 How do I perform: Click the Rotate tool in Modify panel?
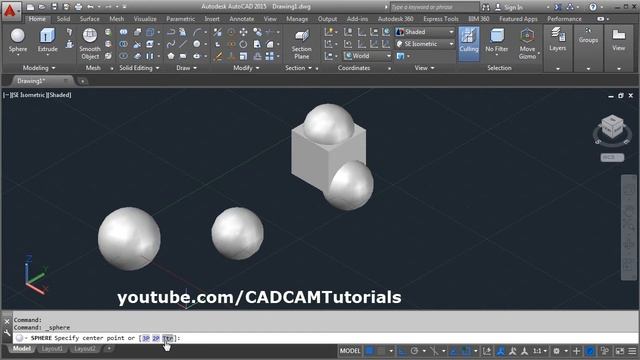(x=243, y=44)
